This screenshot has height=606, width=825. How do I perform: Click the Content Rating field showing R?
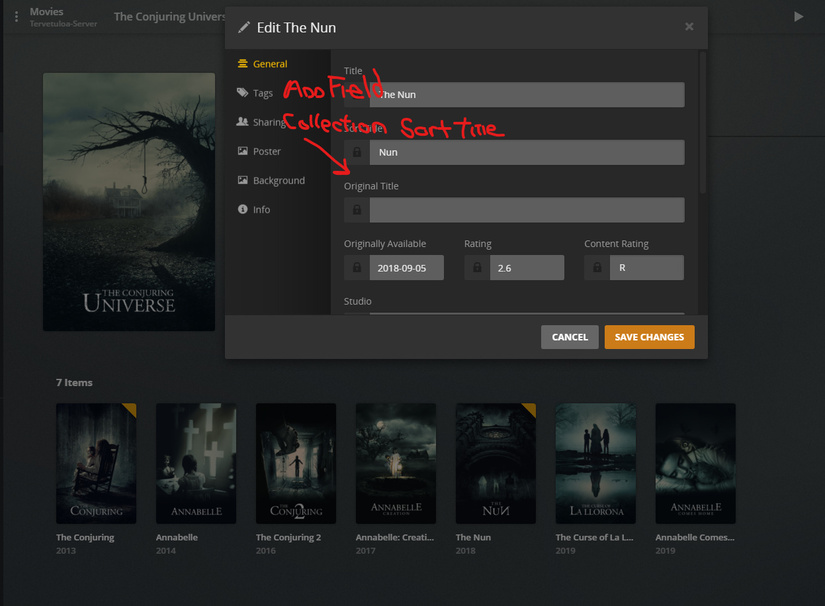point(647,268)
